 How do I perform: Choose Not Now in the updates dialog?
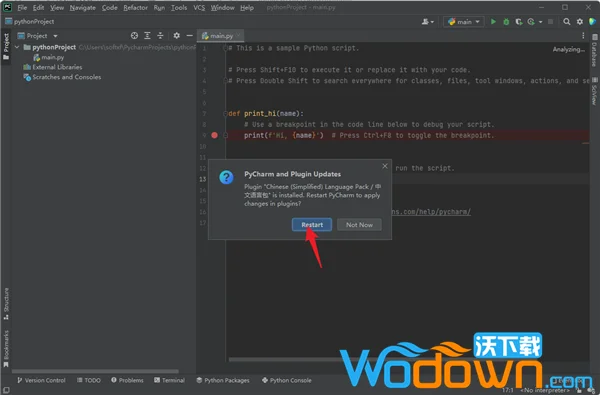[359, 225]
